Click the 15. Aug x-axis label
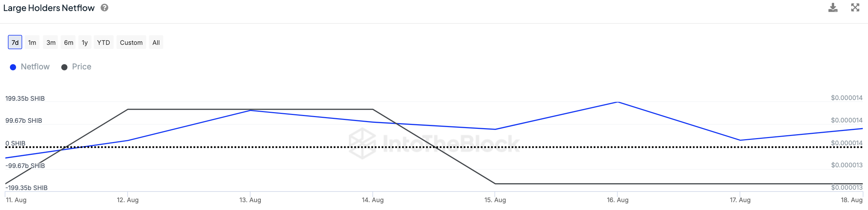Viewport: 868px width, 210px height. coord(495,200)
